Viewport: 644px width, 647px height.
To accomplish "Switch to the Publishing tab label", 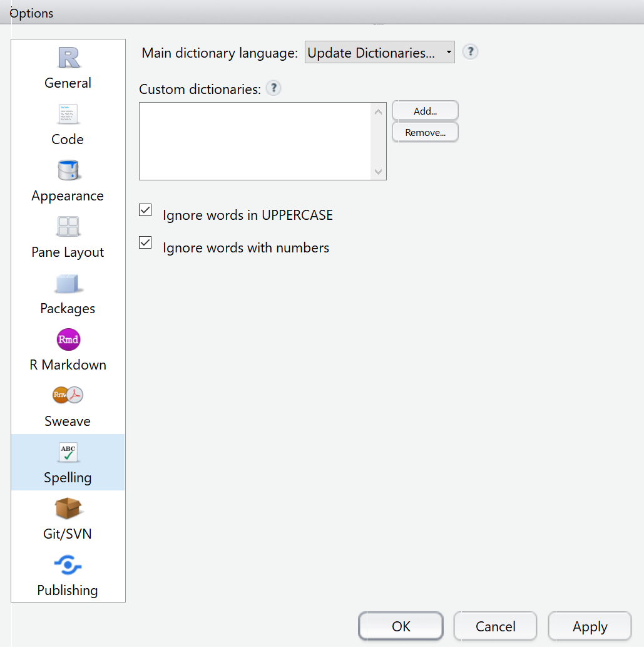I will click(68, 591).
